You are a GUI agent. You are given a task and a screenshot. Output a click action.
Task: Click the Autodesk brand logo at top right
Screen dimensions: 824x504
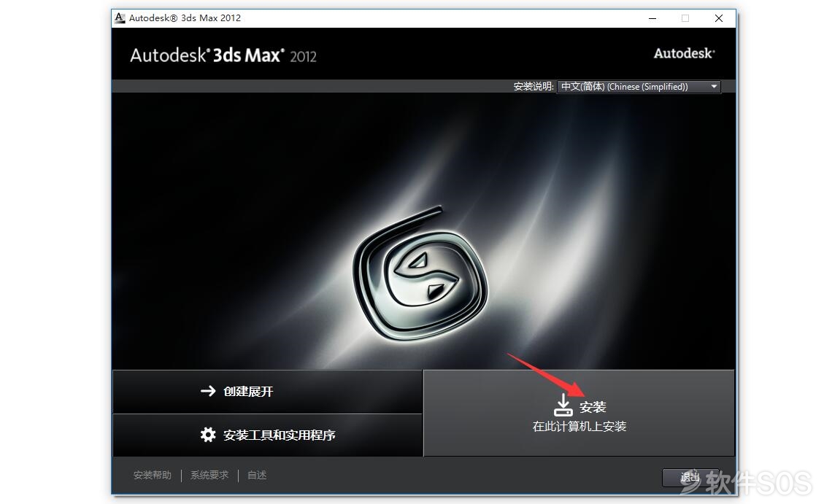coord(684,53)
